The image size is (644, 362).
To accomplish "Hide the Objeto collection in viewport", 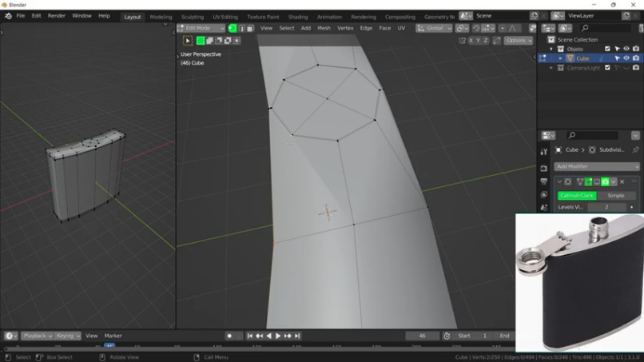I will pyautogui.click(x=626, y=49).
